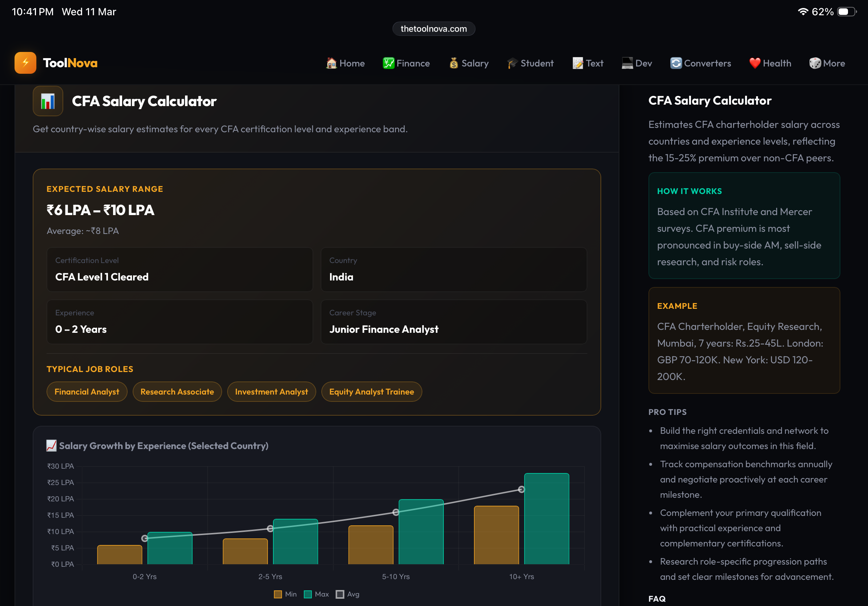Click the Text tools pencil icon
Viewport: 868px width, 606px height.
[x=578, y=63]
